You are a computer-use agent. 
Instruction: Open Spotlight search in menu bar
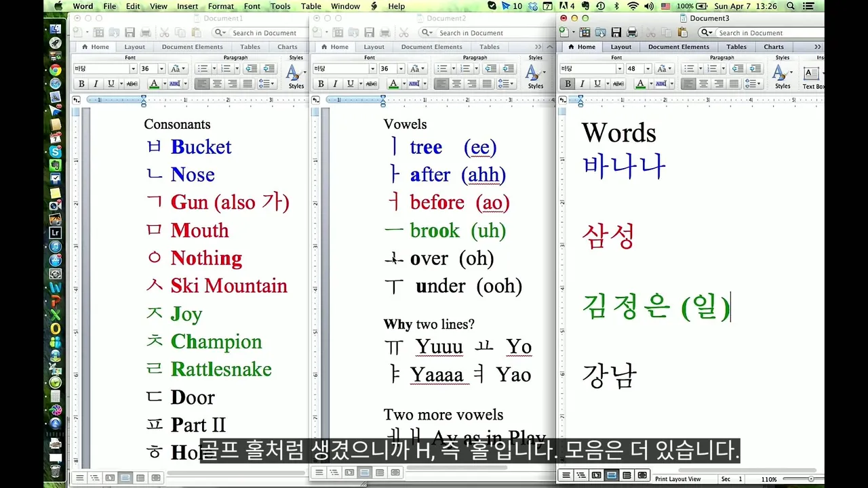tap(791, 6)
